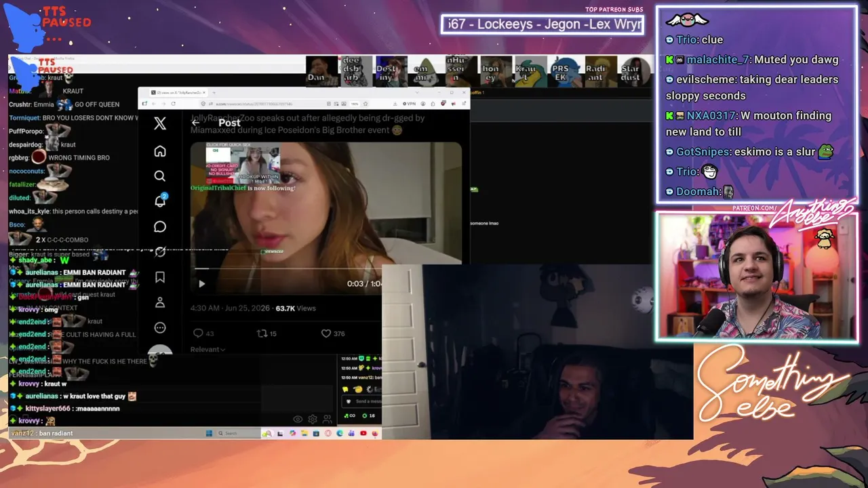Open the X Profile person icon
This screenshot has width=868, height=488.
pos(160,302)
